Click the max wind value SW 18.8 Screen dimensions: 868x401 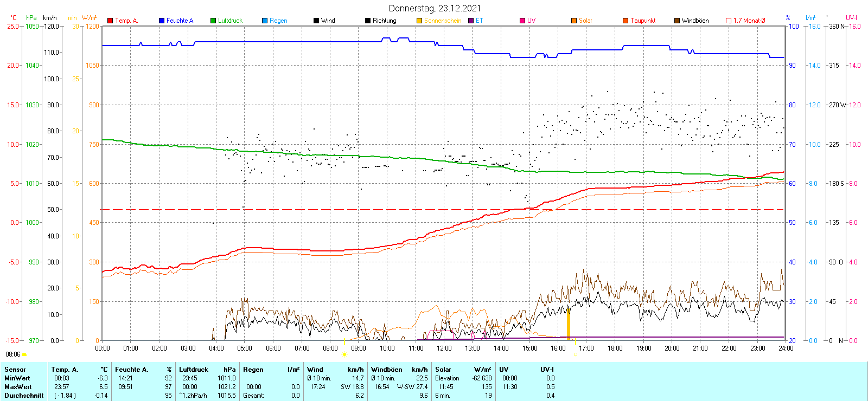tap(352, 387)
